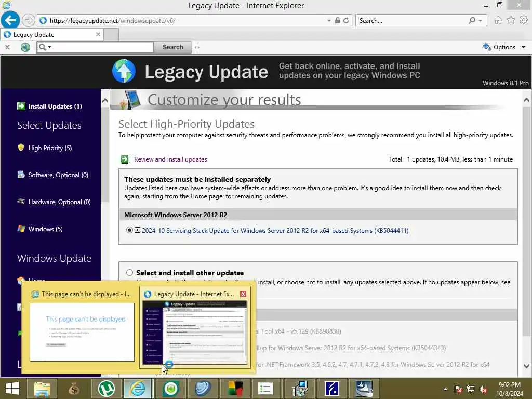
Task: Expand KB5044411 update details
Action: click(137, 230)
